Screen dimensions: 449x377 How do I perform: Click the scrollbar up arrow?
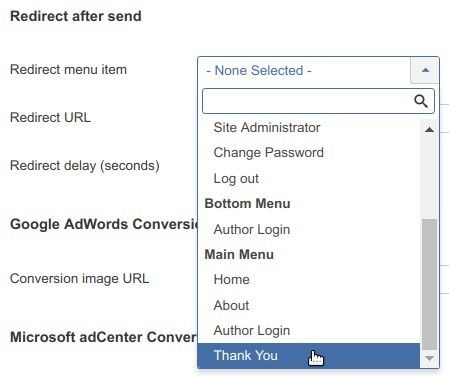[x=429, y=130]
